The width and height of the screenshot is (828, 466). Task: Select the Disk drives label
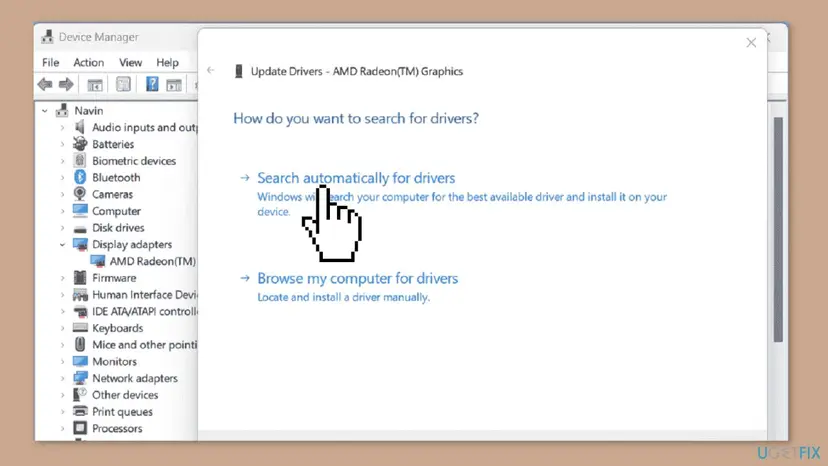pos(118,228)
